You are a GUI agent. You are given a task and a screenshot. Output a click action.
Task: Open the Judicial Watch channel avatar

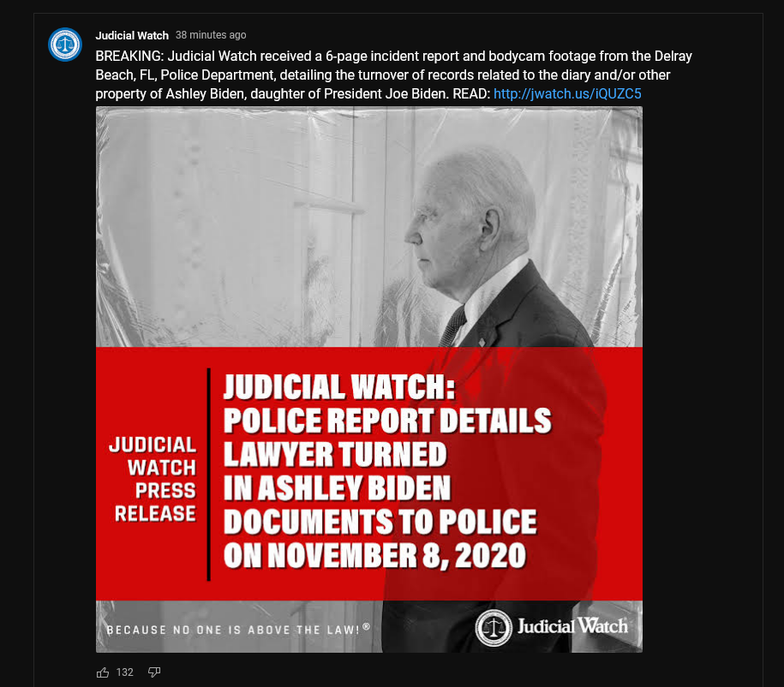65,45
